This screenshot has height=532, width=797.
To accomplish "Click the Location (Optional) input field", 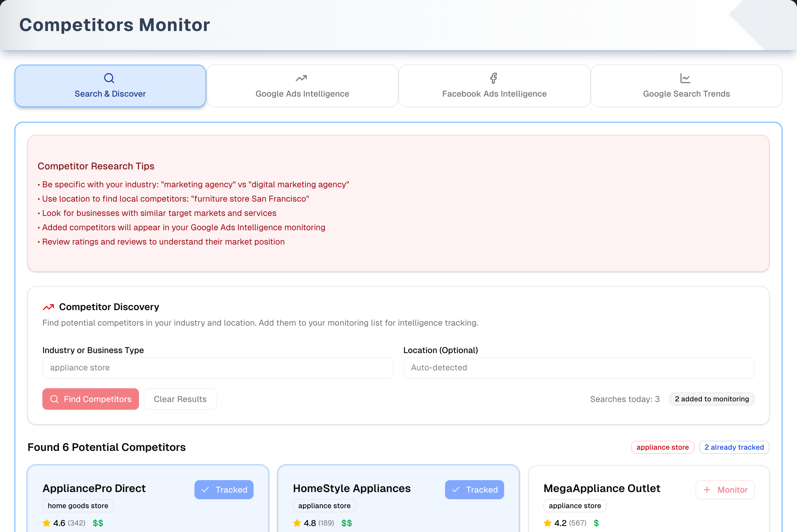I will point(578,368).
